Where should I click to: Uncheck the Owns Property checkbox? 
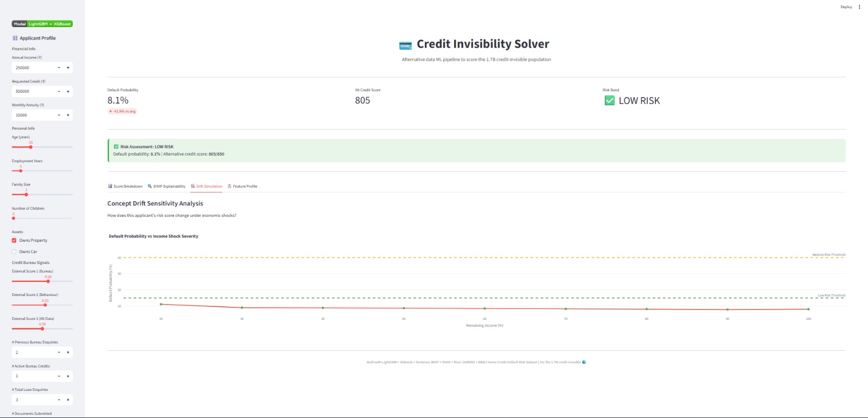[14, 240]
